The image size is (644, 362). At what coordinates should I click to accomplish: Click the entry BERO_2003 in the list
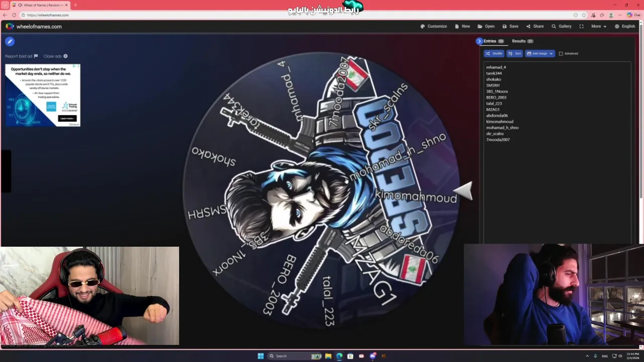[496, 98]
